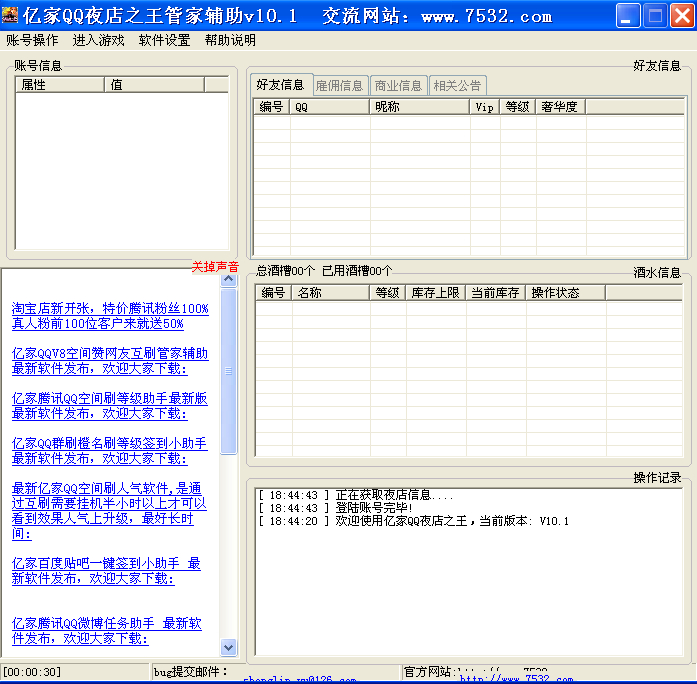This screenshot has height=684, width=697.
Task: Click the application icon in title bar
Action: [10, 15]
